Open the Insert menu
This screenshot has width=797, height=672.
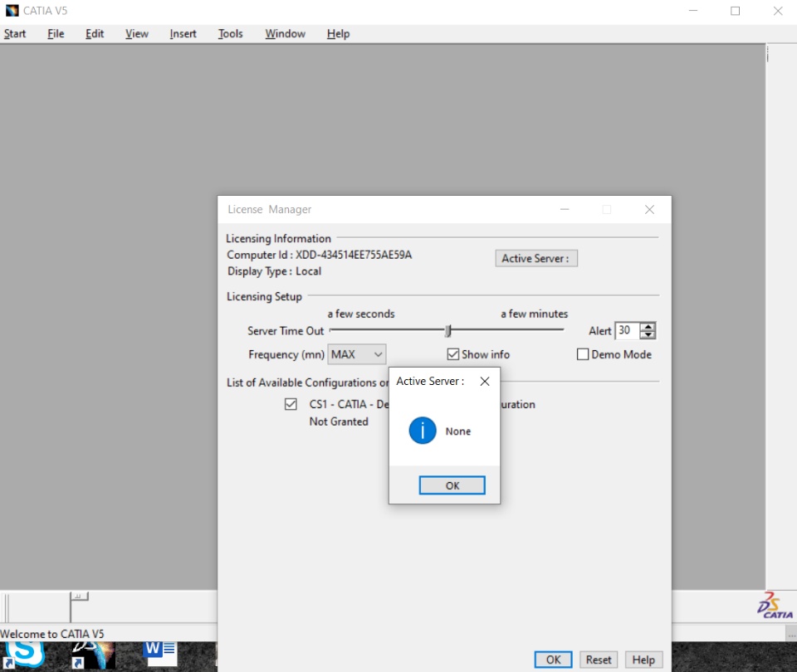click(x=183, y=33)
